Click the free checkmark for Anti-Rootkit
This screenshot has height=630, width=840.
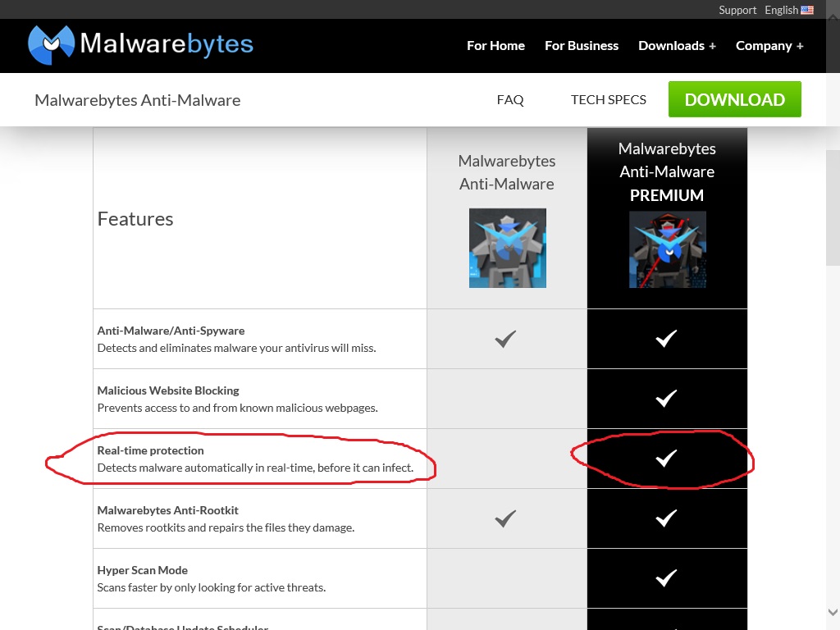point(505,518)
